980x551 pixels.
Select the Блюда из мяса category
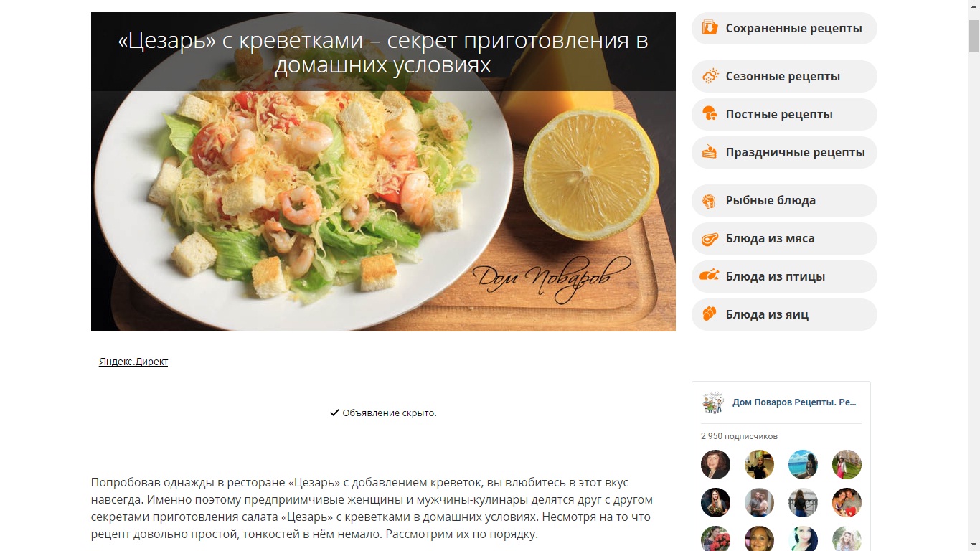[x=784, y=238]
